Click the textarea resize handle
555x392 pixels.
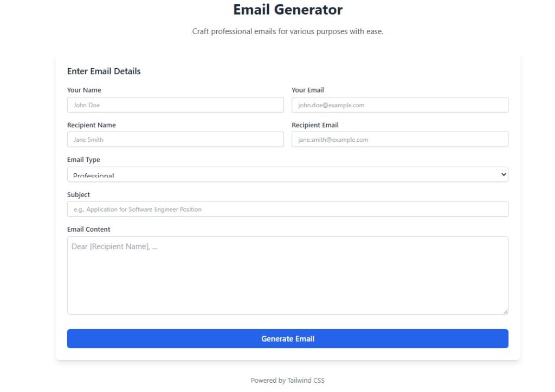coord(506,311)
